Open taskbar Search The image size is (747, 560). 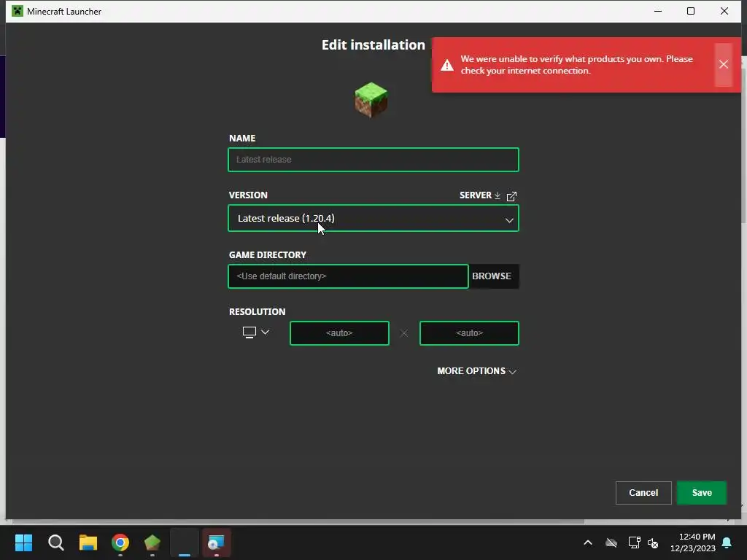point(55,542)
